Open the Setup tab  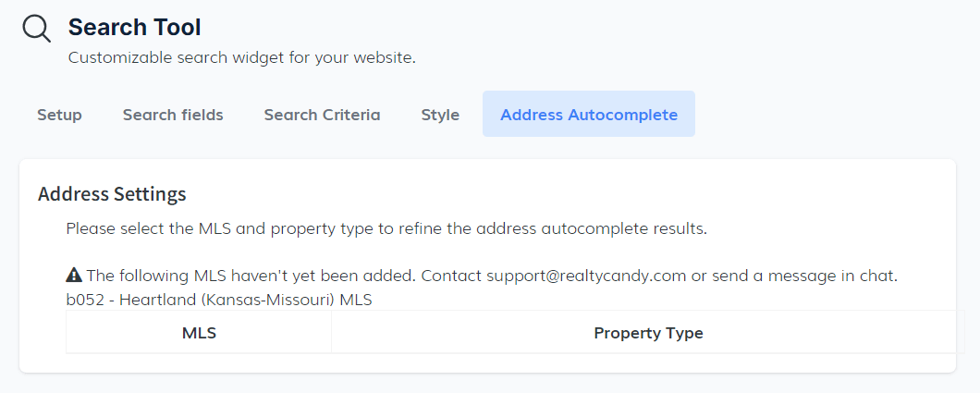click(59, 115)
